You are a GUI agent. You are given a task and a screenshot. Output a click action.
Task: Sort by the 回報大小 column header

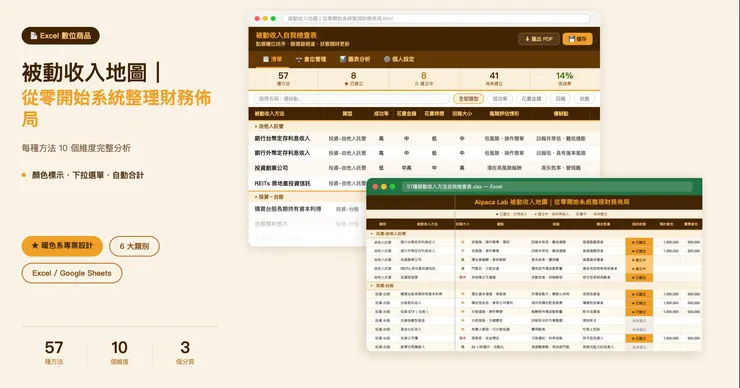pyautogui.click(x=462, y=114)
